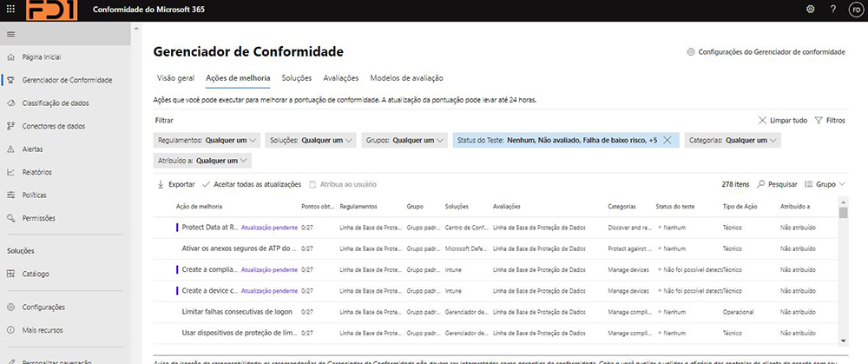Viewport: 868px width, 364px height.
Task: Click the Classificação de dados tag icon
Action: pos(10,103)
